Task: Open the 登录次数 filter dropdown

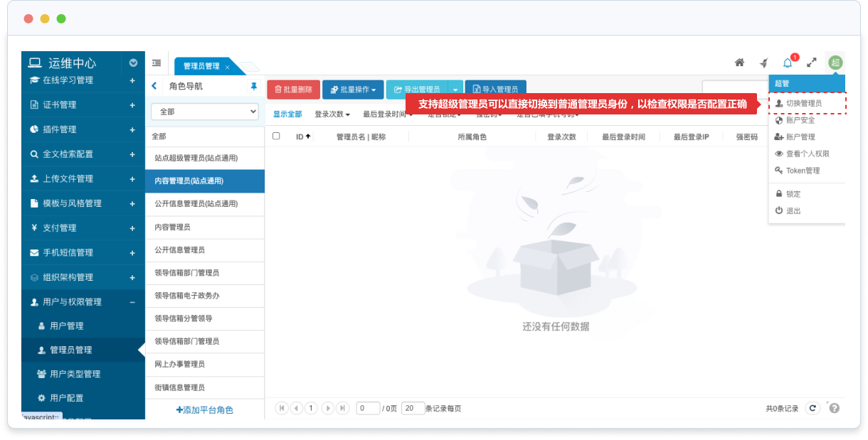Action: pos(332,114)
